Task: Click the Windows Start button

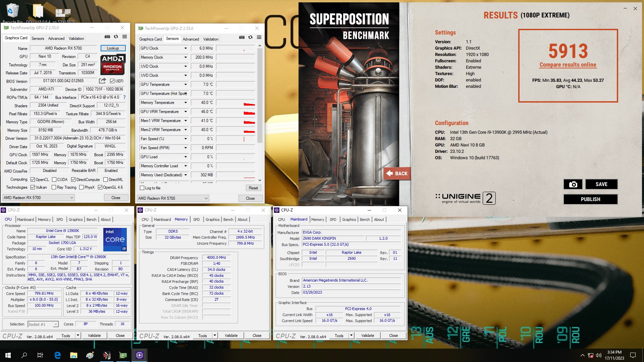Action: [x=8, y=355]
